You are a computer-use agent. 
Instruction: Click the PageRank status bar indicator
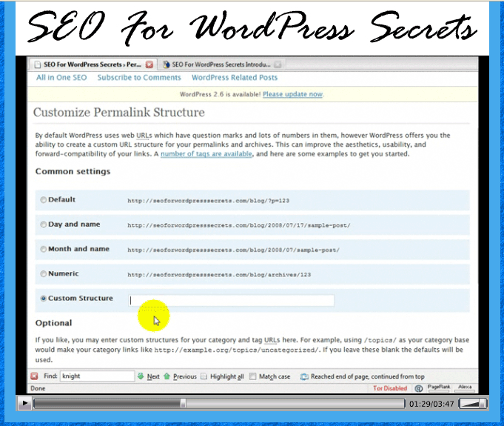coord(439,387)
